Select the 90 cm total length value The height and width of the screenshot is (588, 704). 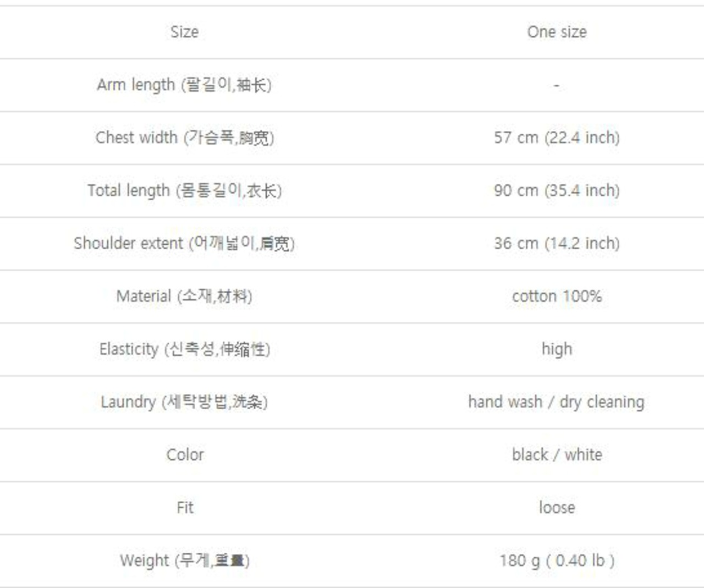tap(557, 190)
